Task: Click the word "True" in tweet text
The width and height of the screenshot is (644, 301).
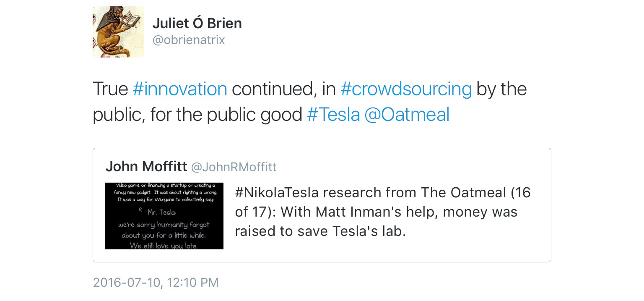Action: coord(110,89)
